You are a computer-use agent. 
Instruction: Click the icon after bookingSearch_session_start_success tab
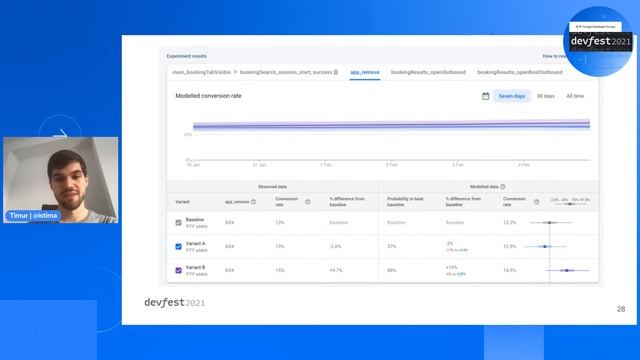click(336, 72)
